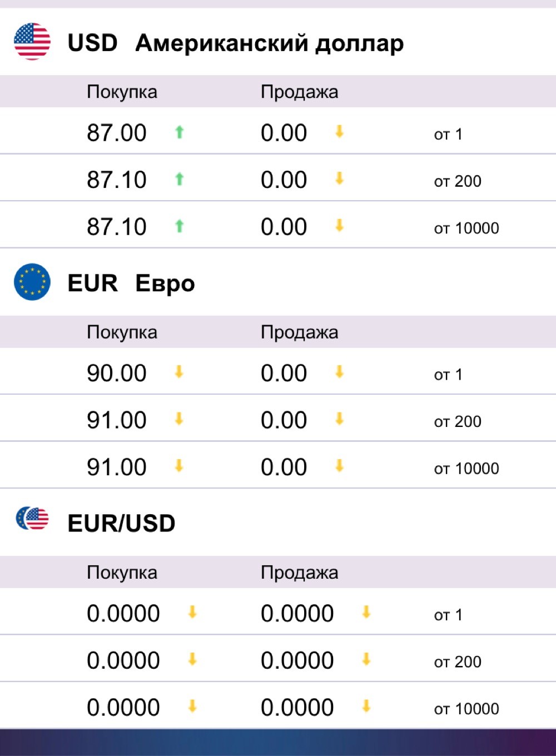Click green up arrow beside 87.00

[x=179, y=132]
